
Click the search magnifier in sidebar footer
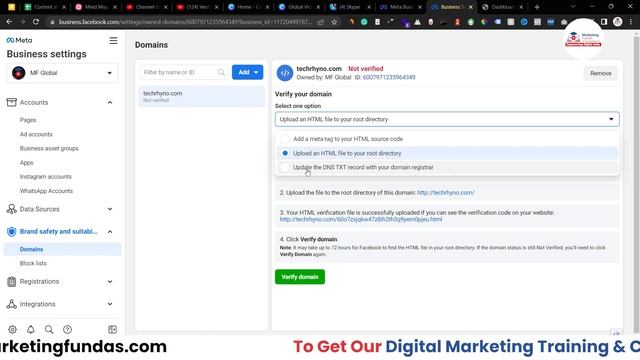click(x=49, y=329)
